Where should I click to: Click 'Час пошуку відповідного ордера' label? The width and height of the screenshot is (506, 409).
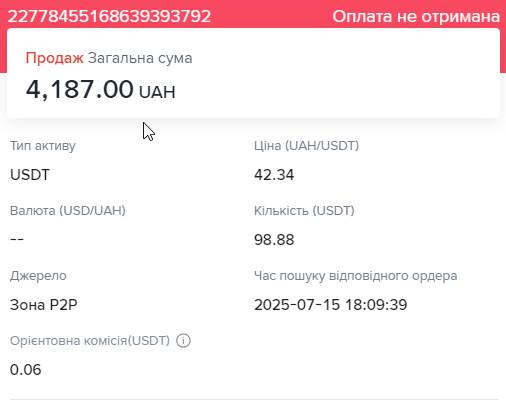(x=355, y=276)
